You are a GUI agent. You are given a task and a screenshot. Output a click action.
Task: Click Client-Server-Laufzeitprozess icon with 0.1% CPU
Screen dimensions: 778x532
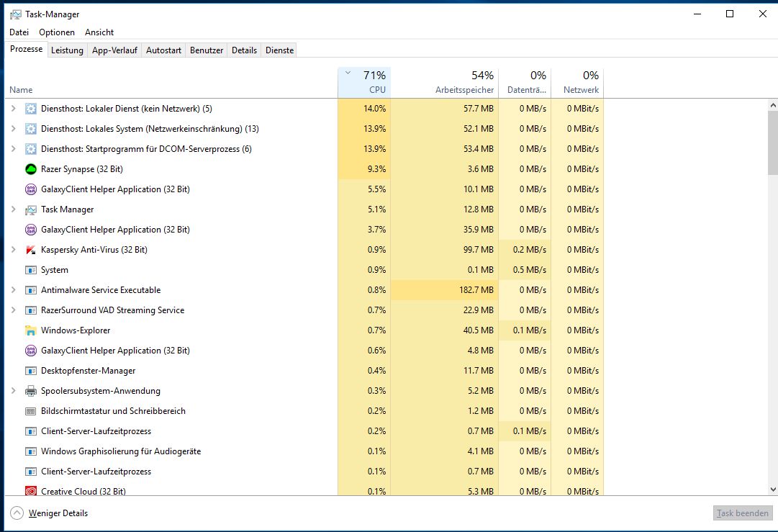[31, 472]
